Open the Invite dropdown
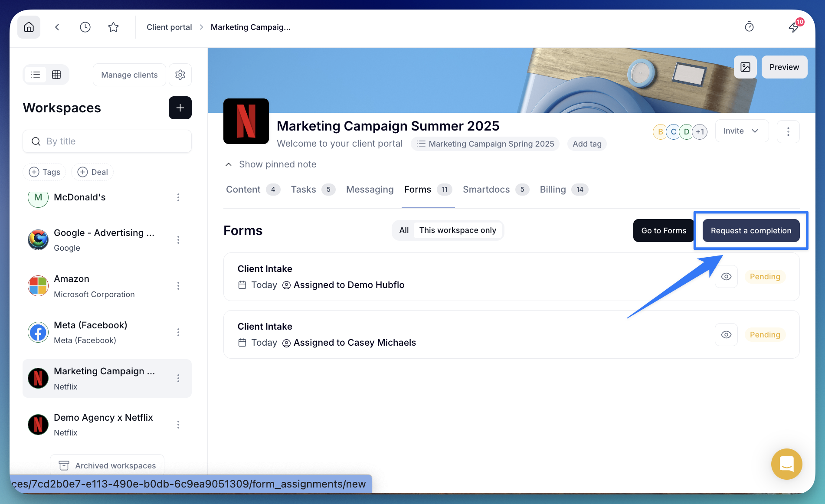Image resolution: width=825 pixels, height=504 pixels. (x=741, y=131)
